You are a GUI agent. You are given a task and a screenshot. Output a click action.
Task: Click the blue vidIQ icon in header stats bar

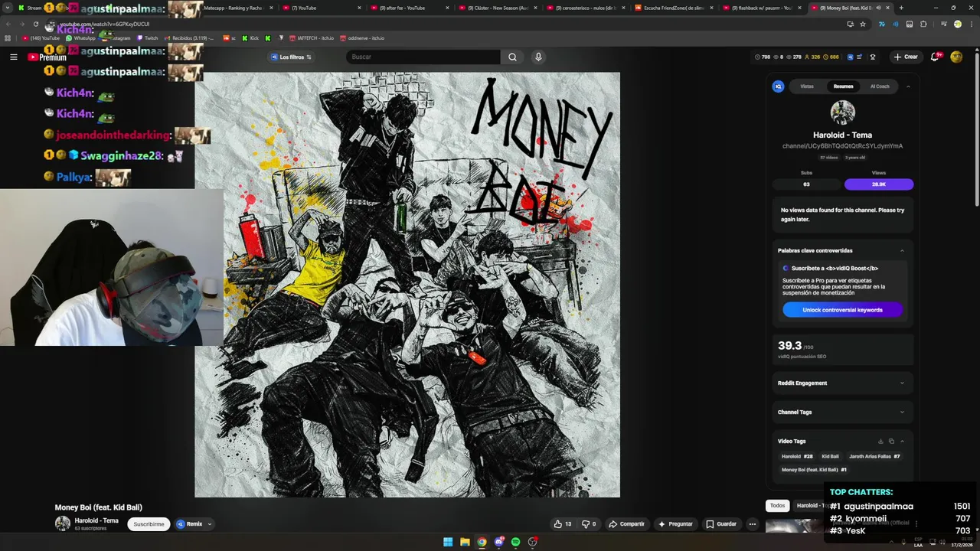click(848, 57)
